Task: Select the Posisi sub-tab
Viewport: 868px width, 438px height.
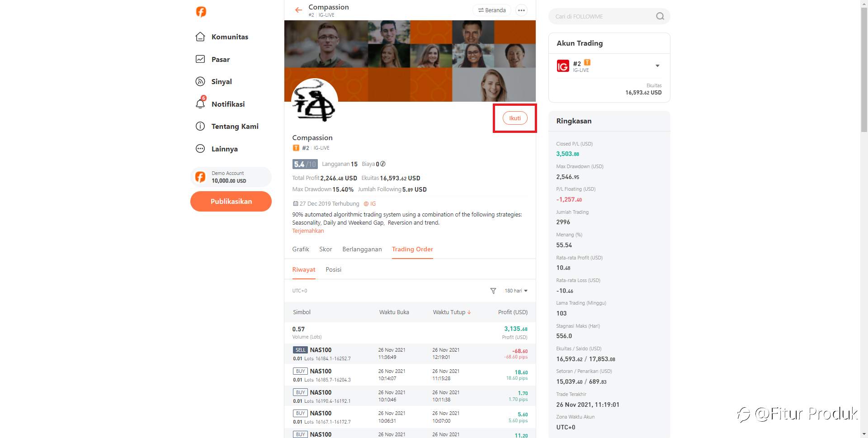Action: click(334, 269)
